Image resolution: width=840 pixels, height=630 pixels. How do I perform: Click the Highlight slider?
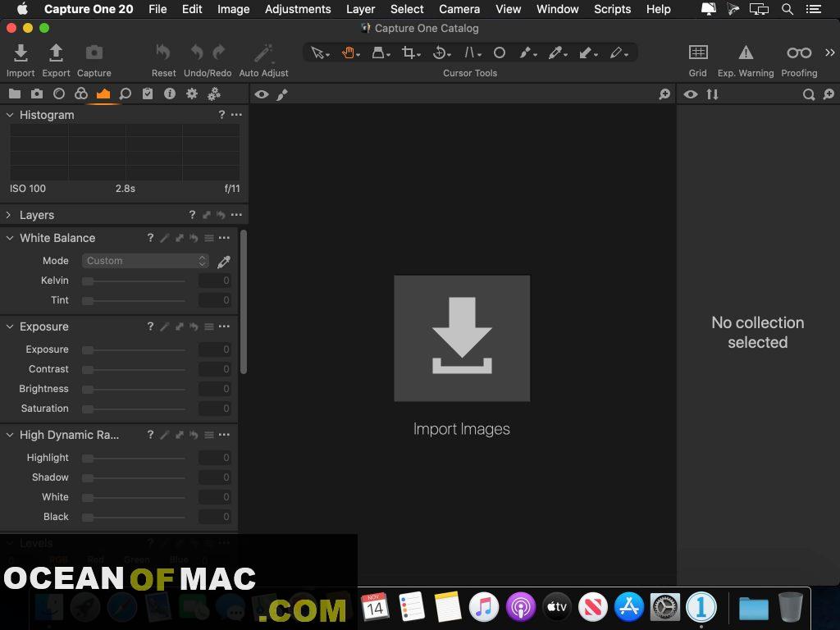point(134,458)
